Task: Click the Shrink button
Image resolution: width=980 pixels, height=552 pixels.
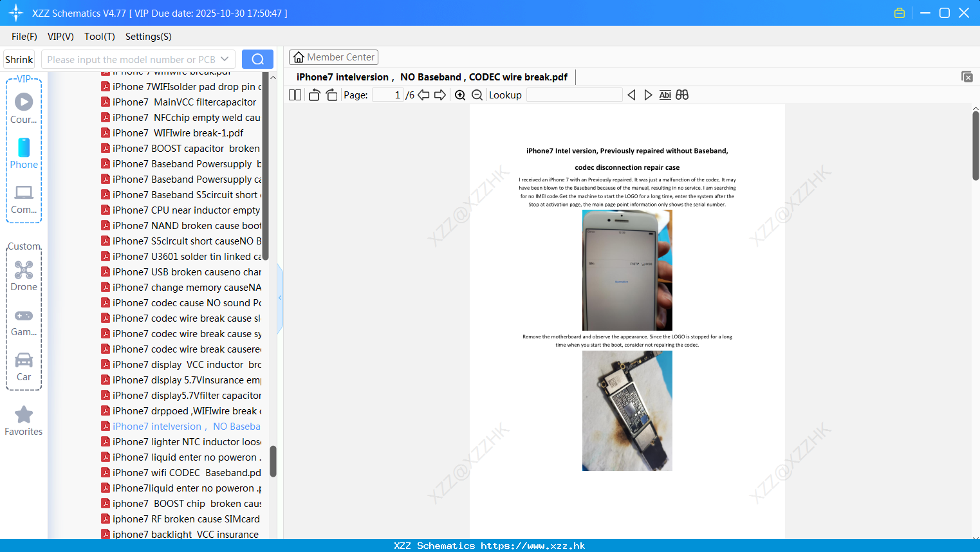Action: pos(19,59)
